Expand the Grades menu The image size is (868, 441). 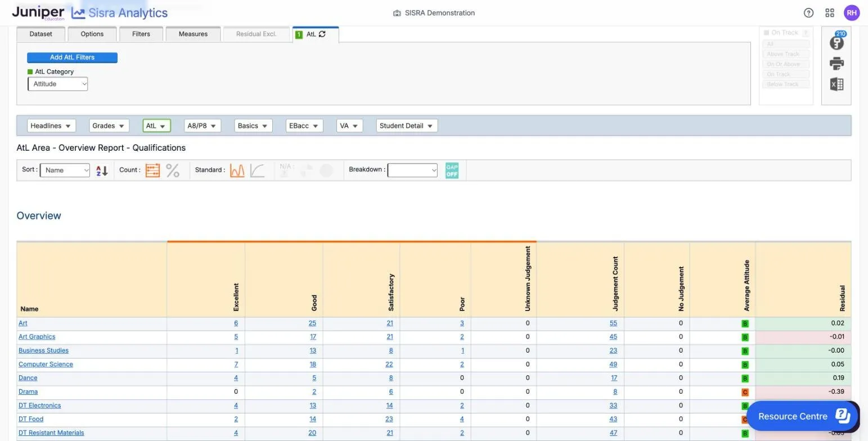point(109,126)
